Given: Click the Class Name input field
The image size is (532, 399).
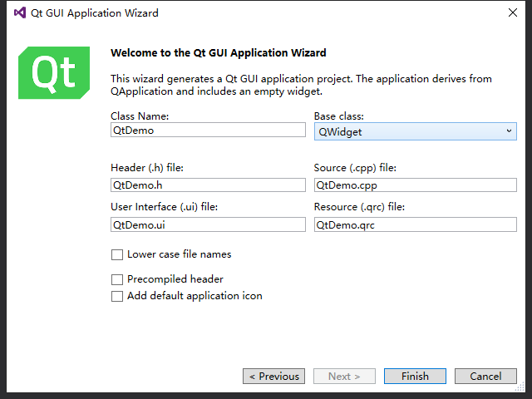Looking at the screenshot, I should tap(208, 130).
